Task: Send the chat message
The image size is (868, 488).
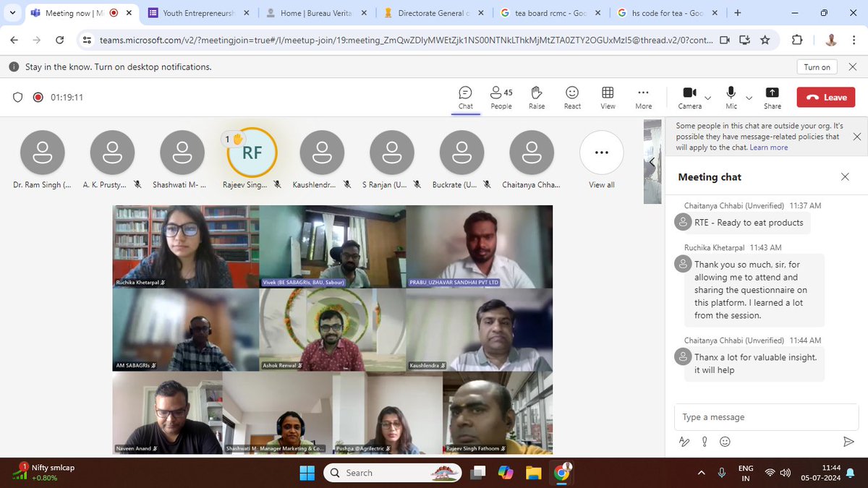Action: [x=848, y=441]
